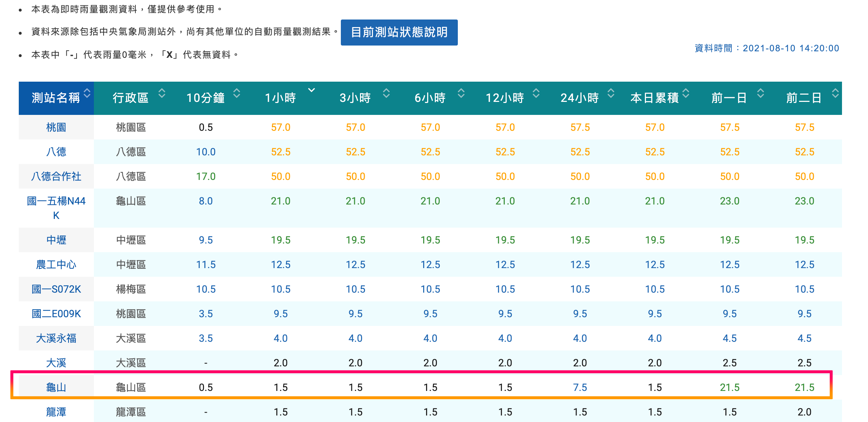The height and width of the screenshot is (422, 868).
Task: Select 國一五楊N44K row 前一日 value 23.0
Action: [x=730, y=201]
